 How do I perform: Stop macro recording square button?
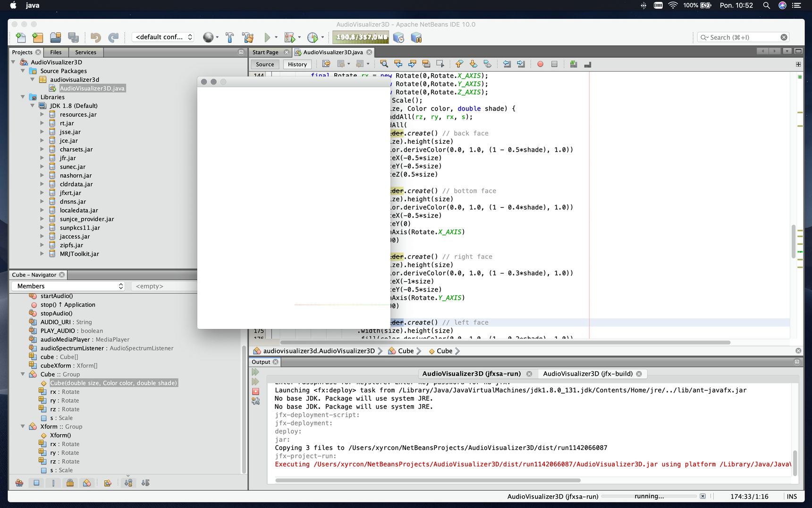coord(554,64)
